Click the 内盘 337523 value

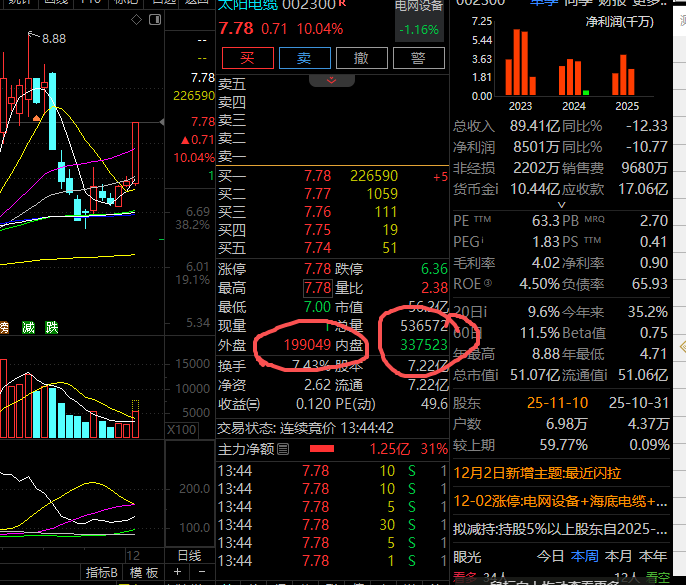point(424,345)
